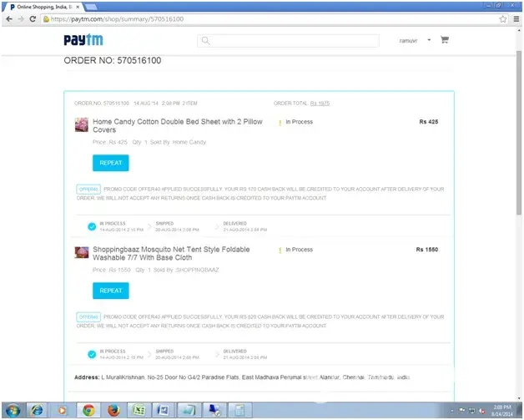This screenshot has width=524, height=420.
Task: Click REPEAT for Shoppingbaaz mosquito net
Action: pos(111,291)
